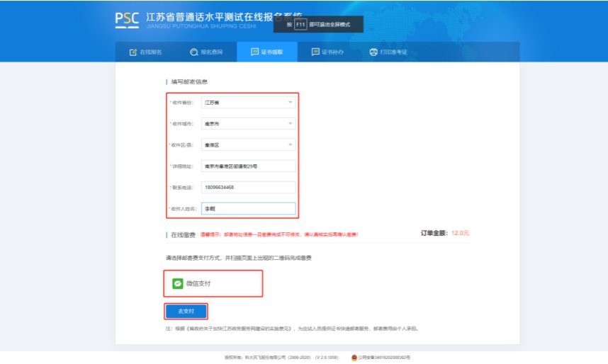Click the 详细地址 address field
This screenshot has width=608, height=364.
249,166
